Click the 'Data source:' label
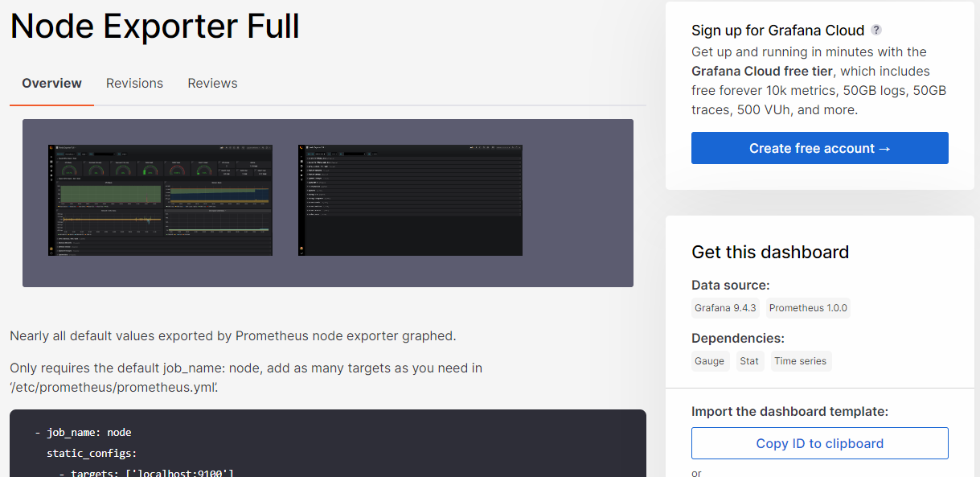The image size is (980, 477). (731, 285)
